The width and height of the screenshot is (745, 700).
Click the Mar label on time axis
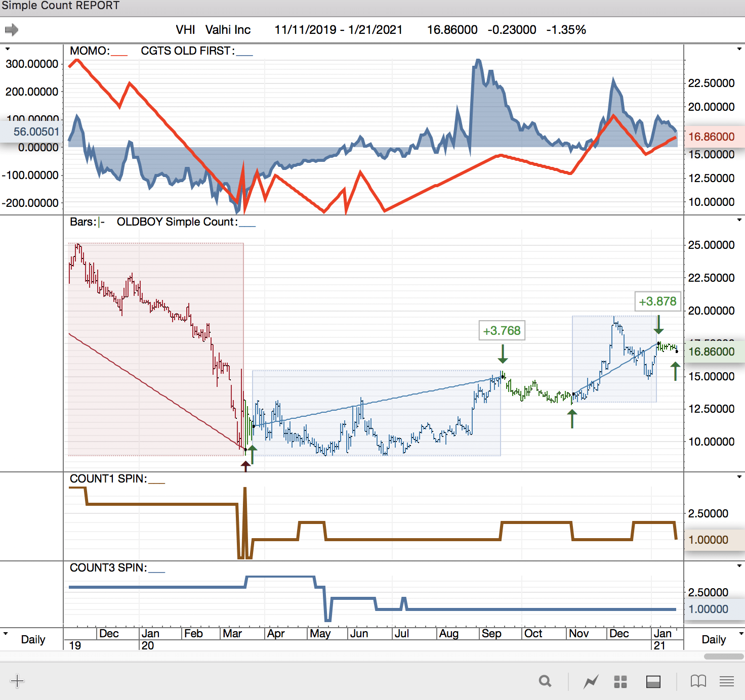tap(232, 633)
